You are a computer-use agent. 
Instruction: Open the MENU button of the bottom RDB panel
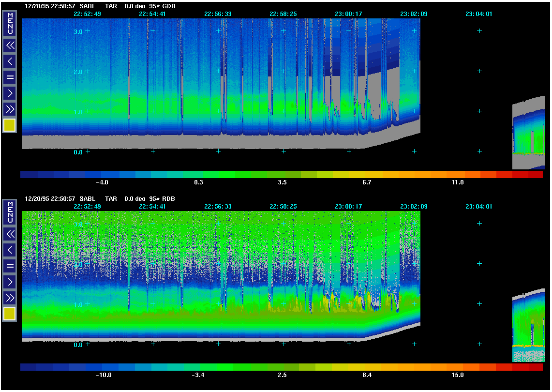point(10,212)
